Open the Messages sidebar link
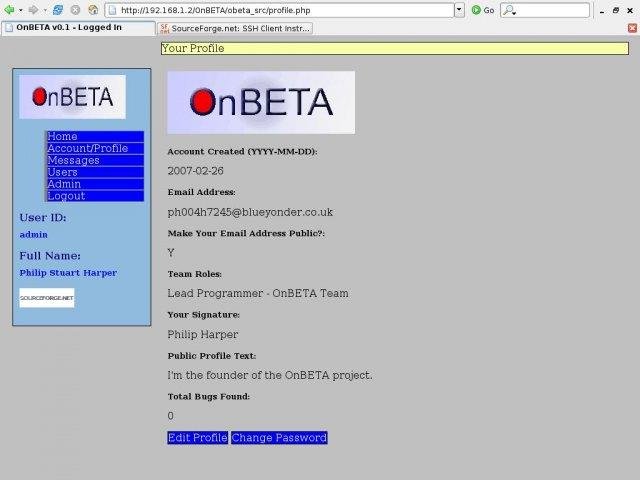 [x=95, y=160]
